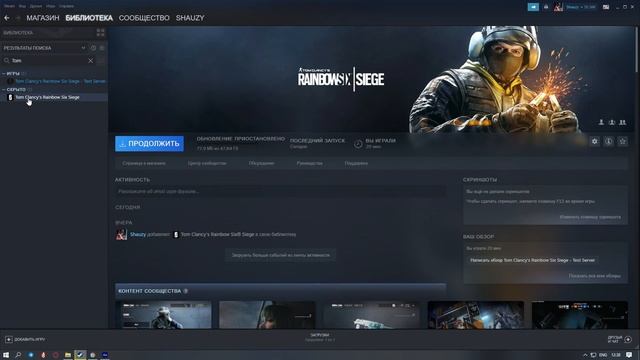Toggle ready-to-play filter icon in sidebar

point(102,48)
